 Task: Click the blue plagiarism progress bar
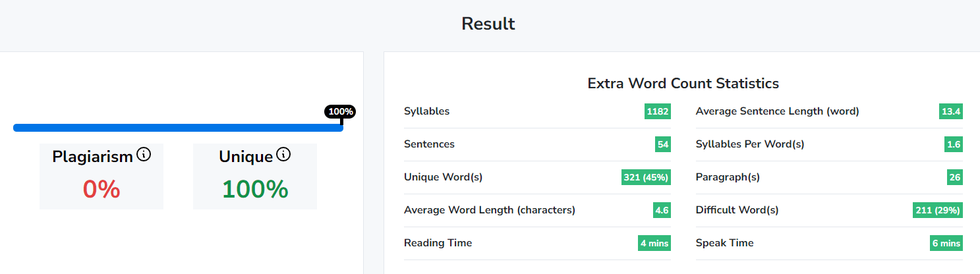(178, 128)
